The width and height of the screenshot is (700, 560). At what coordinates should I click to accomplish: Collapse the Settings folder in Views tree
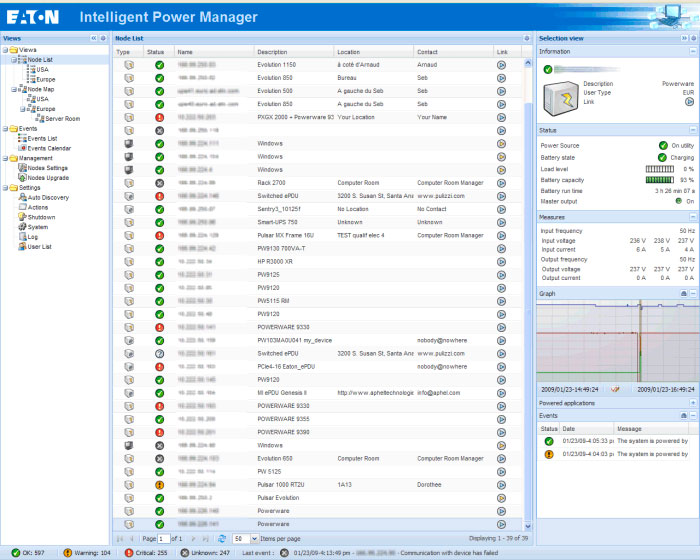5,188
